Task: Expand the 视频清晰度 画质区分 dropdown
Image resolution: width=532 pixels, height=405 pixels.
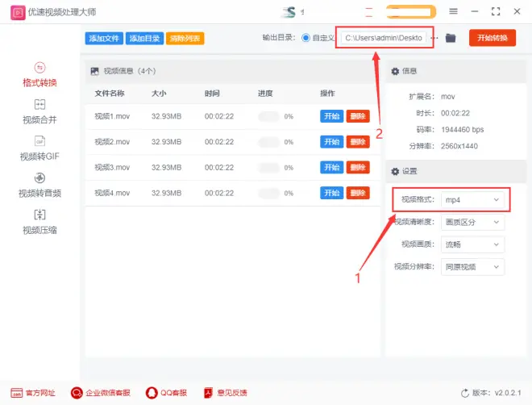Action: [x=472, y=222]
